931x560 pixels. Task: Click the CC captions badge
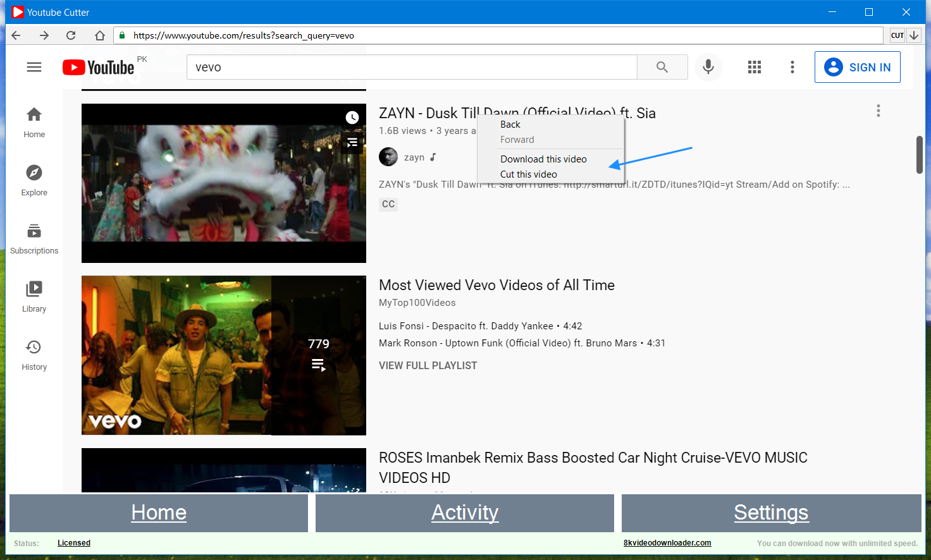coord(388,204)
